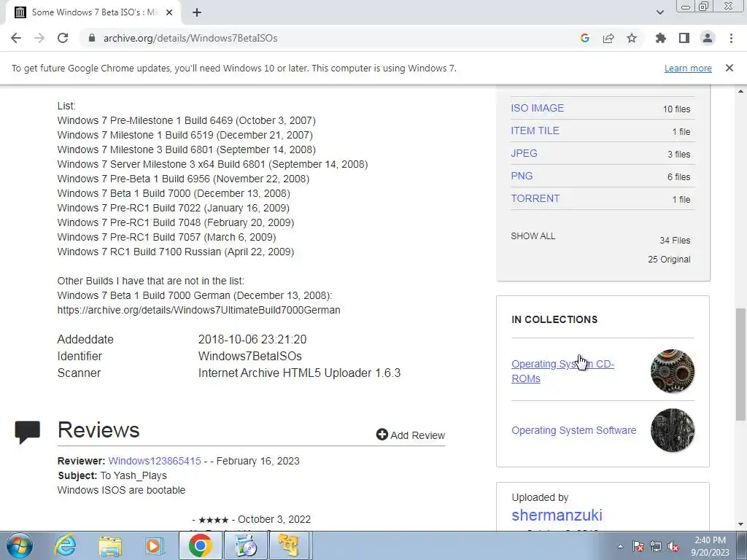Open Windows Media Player from the taskbar
The width and height of the screenshot is (747, 560).
click(x=154, y=545)
